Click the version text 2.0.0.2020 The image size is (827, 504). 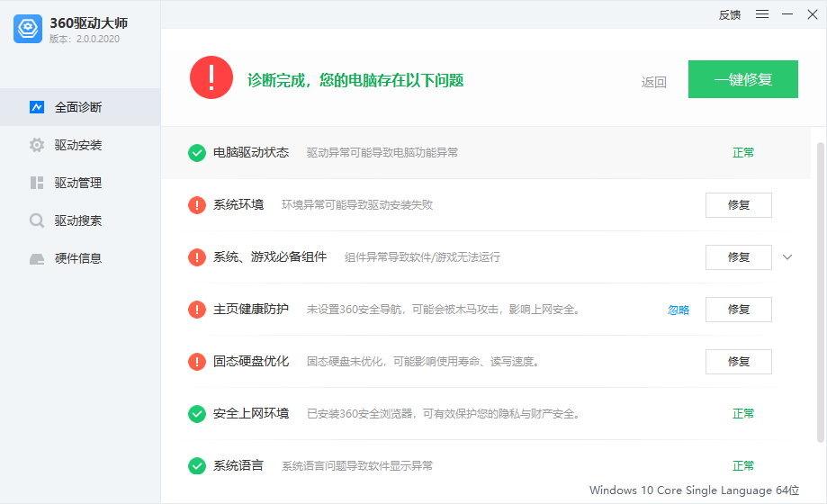coord(98,39)
